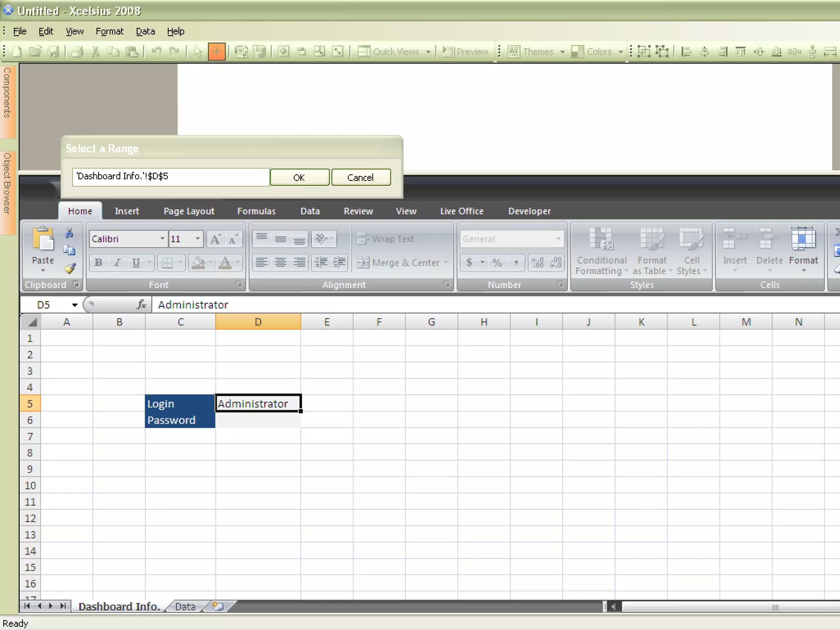
Task: Click the Format Painter brush icon
Action: (70, 269)
